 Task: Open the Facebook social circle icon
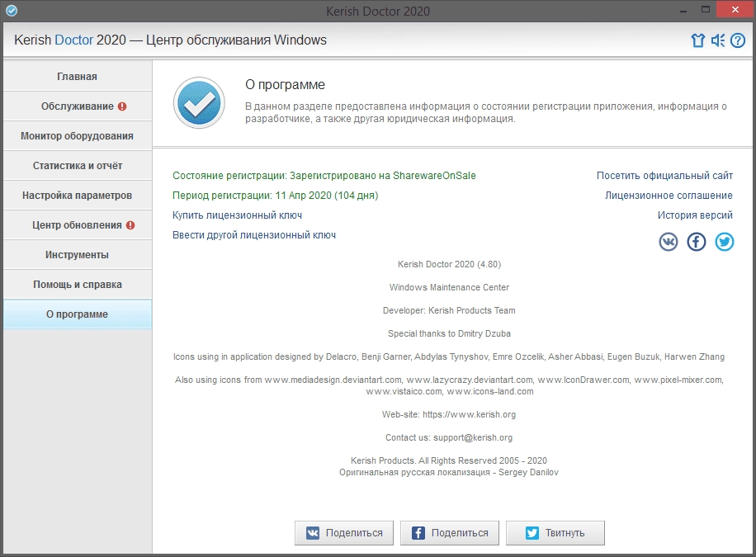(697, 242)
